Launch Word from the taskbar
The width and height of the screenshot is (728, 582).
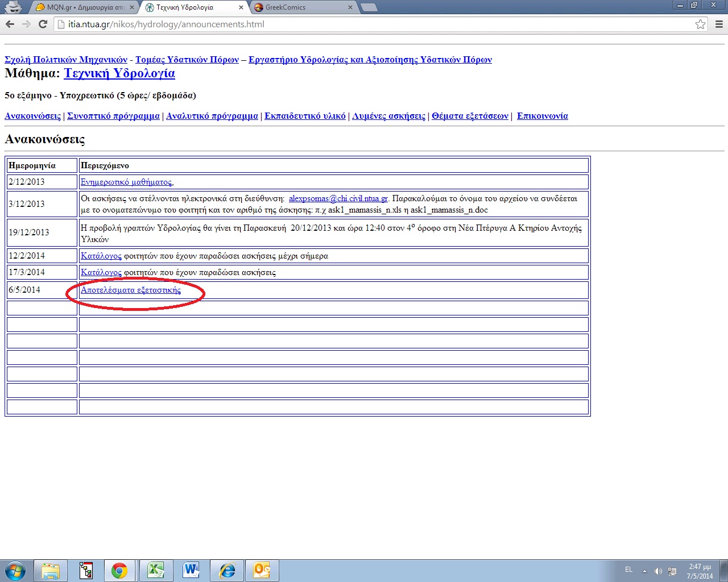[x=191, y=570]
